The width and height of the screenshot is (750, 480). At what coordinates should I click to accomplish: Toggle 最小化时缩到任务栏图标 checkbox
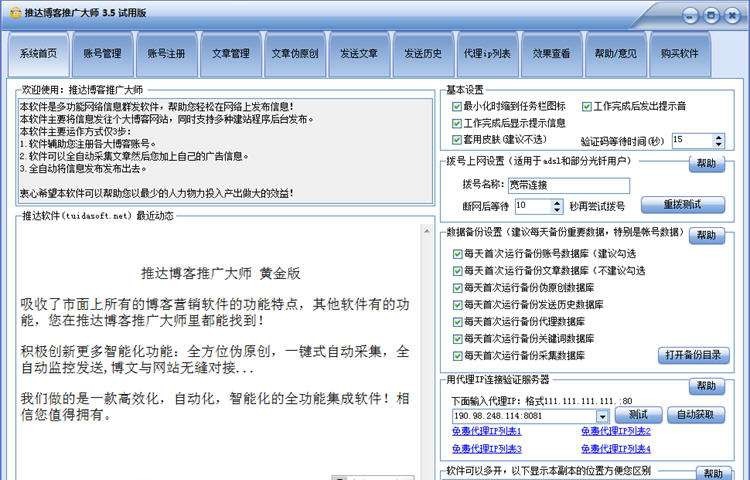coord(457,106)
